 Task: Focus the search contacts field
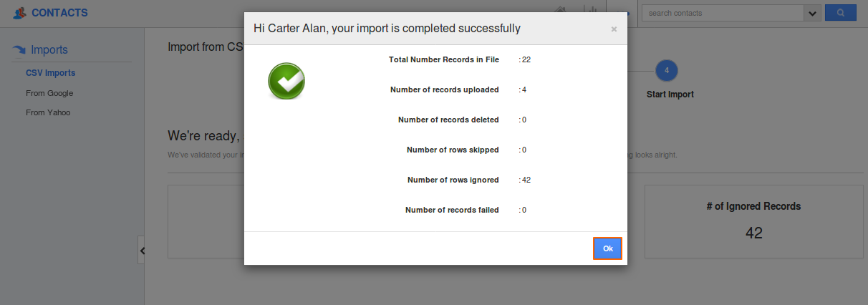click(x=722, y=13)
